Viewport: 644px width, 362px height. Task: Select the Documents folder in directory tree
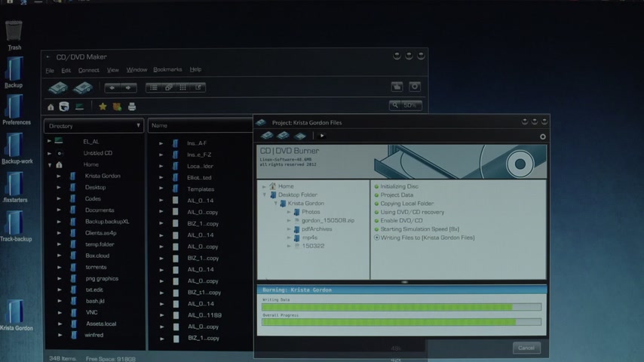click(x=100, y=210)
